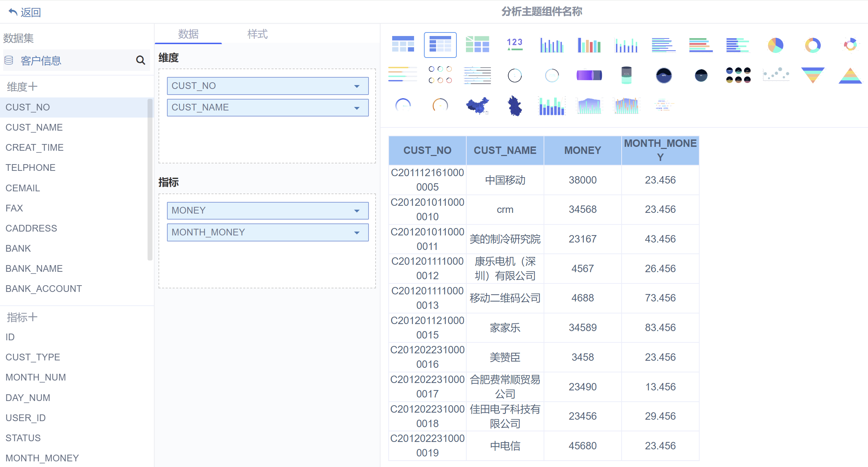Pick the word cloud chart type
This screenshot has height=467, width=868.
[x=664, y=105]
